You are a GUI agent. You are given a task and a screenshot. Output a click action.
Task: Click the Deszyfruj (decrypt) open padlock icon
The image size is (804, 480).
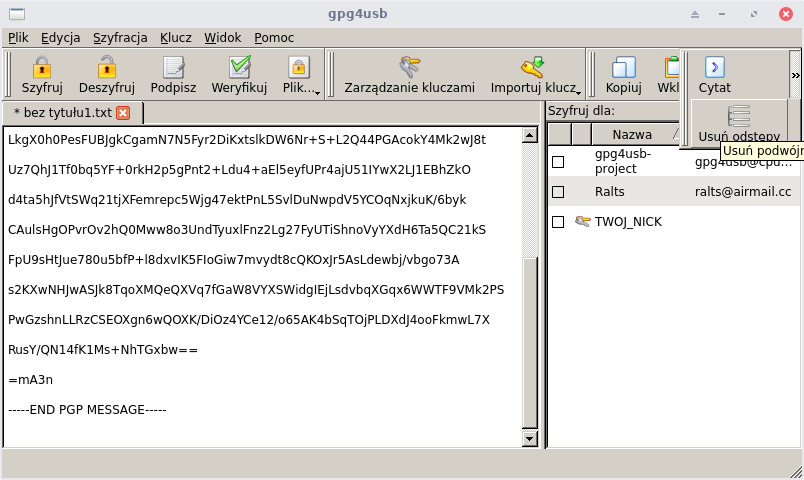107,67
